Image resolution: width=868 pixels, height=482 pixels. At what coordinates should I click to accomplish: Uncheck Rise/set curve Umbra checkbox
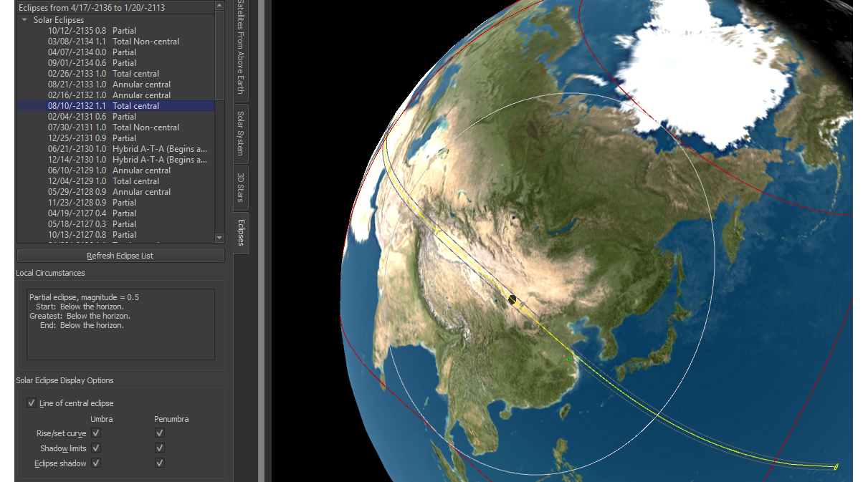coord(96,433)
